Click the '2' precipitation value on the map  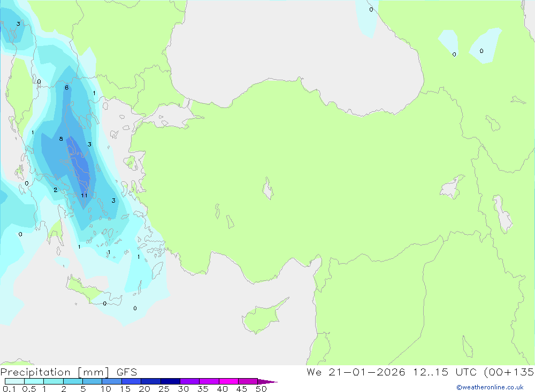pos(55,190)
